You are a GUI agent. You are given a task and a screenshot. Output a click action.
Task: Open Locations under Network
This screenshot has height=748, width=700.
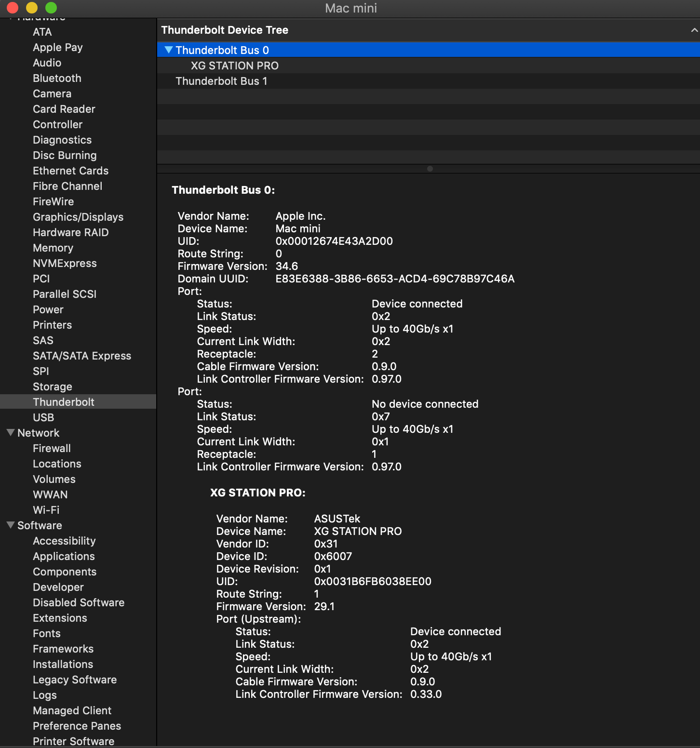57,464
